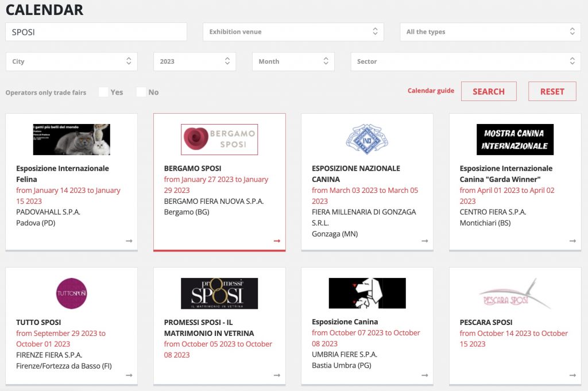Click the venue text 'BERGAMO FIERA NUOVA S.P.A.'
588x391 pixels.
point(214,202)
